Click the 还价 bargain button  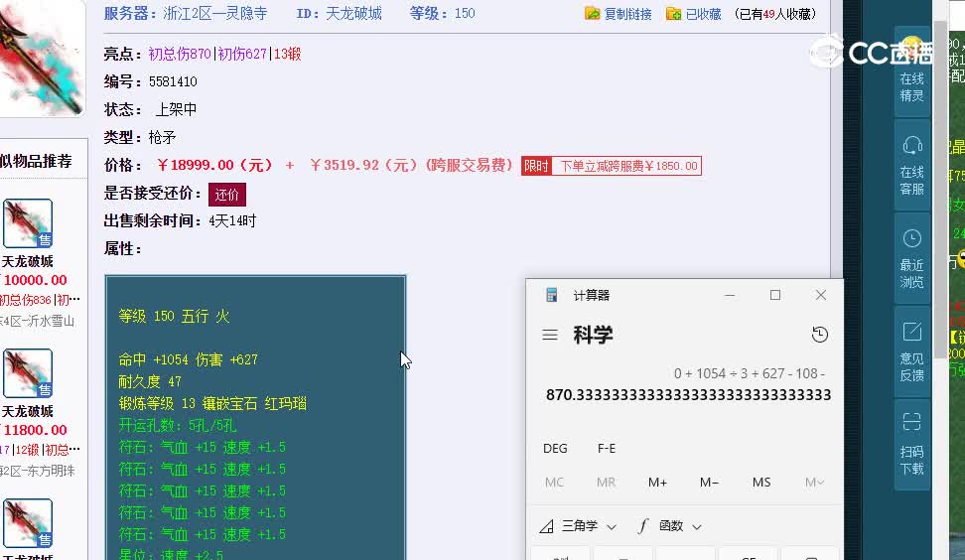tap(227, 195)
